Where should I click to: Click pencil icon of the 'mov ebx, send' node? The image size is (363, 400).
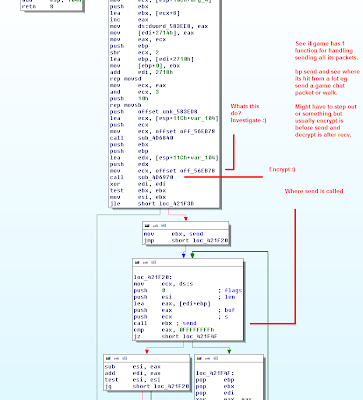155,226
